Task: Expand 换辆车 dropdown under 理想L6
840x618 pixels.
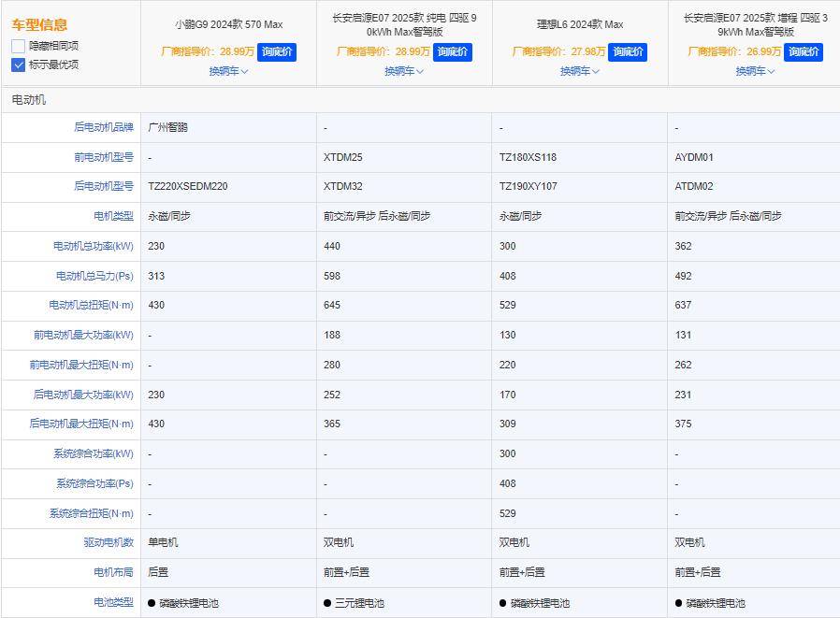Action: click(578, 70)
